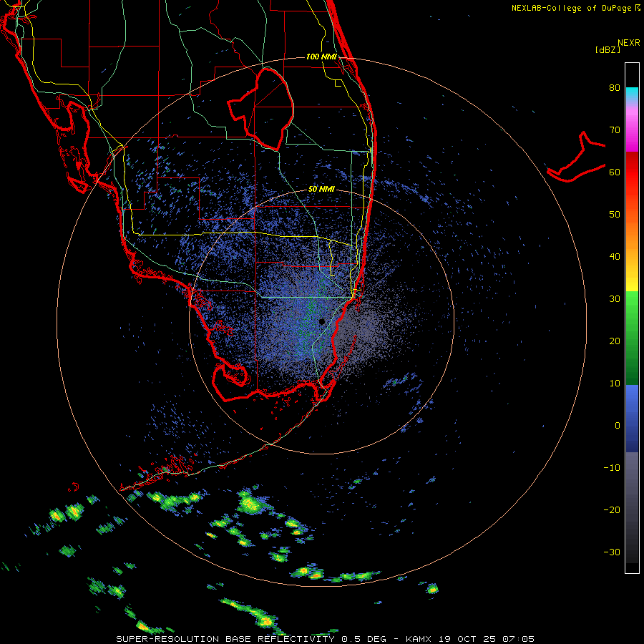
Task: Click the 50 NMI range ring label
Action: coord(321,190)
